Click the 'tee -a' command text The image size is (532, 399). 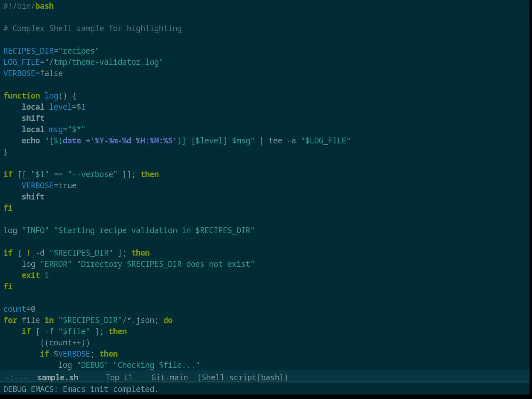pos(282,140)
